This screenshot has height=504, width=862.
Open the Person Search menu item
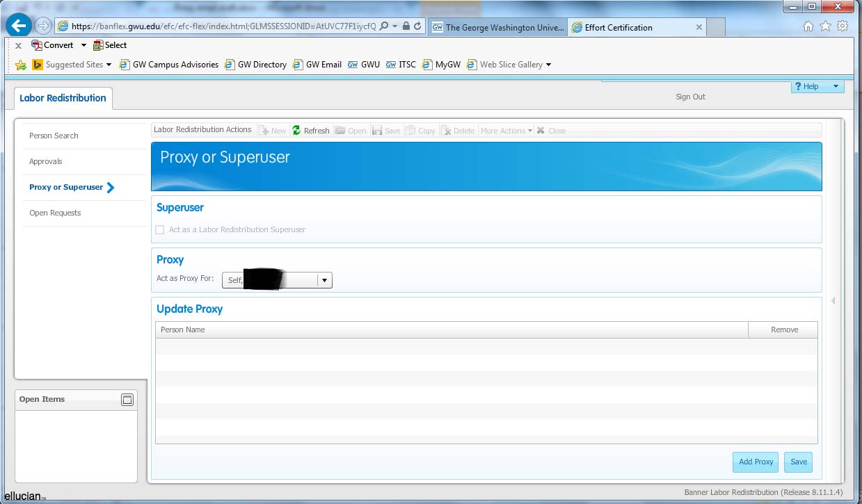(x=54, y=136)
